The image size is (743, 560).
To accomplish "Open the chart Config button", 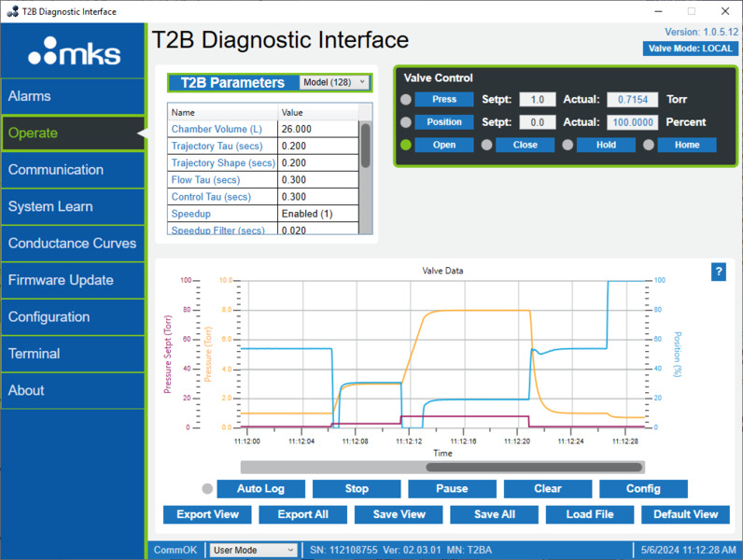I will tap(643, 489).
